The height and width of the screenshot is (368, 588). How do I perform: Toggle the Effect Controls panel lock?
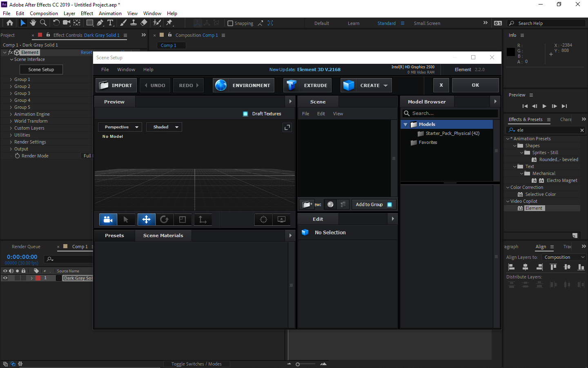coord(48,35)
